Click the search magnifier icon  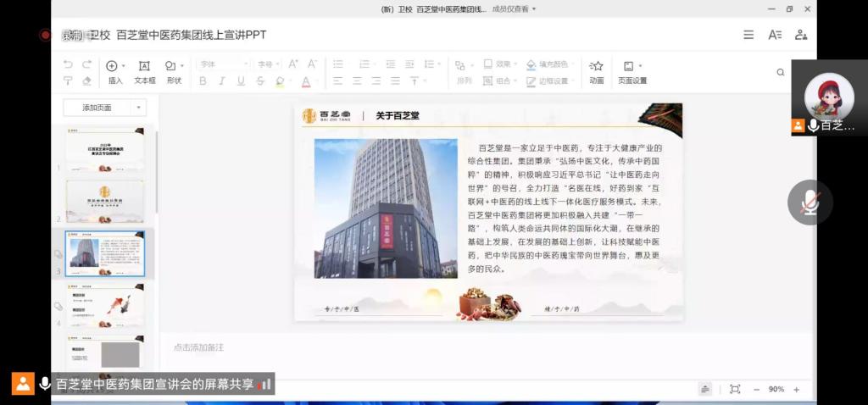(x=781, y=73)
